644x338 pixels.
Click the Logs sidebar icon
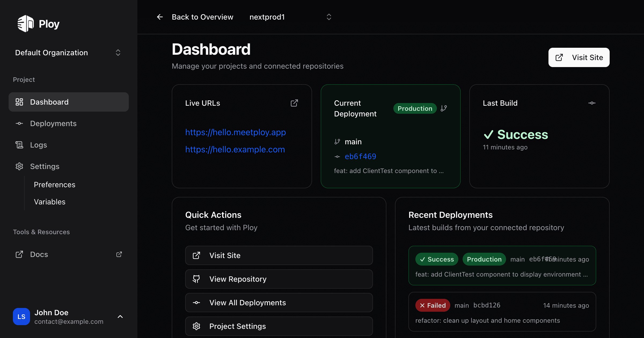pyautogui.click(x=19, y=145)
